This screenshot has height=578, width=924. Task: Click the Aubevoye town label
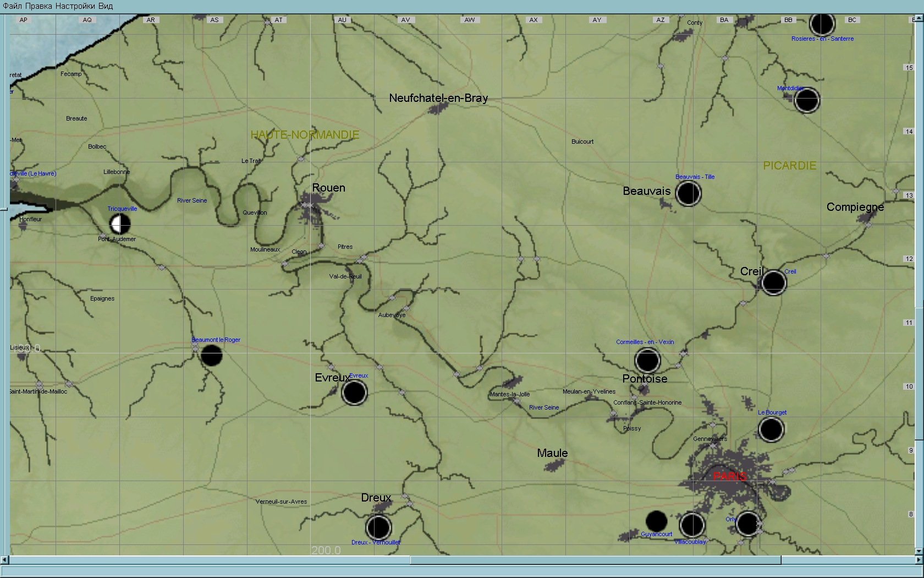coord(392,315)
